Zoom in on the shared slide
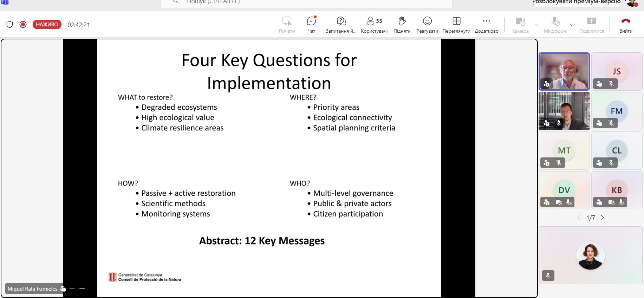This screenshot has height=298, width=644. click(x=82, y=289)
